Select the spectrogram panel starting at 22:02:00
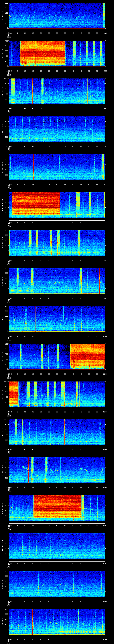114x644 pixels. click(57, 54)
